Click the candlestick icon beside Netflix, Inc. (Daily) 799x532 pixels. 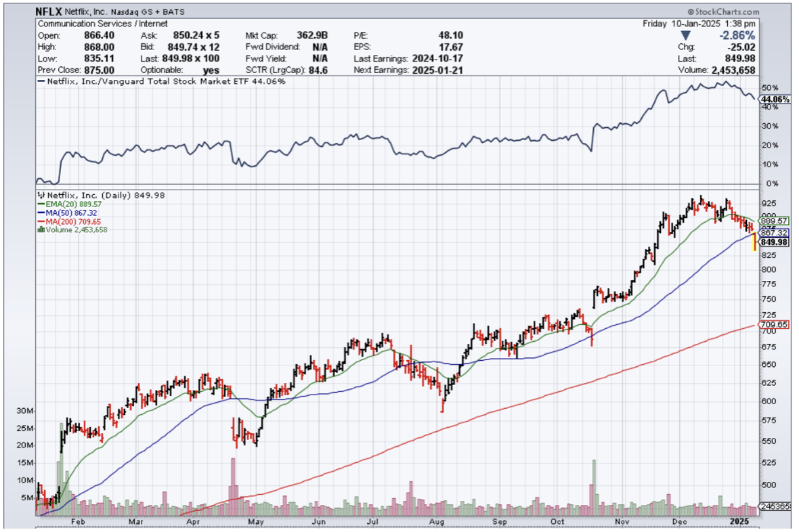[40, 195]
